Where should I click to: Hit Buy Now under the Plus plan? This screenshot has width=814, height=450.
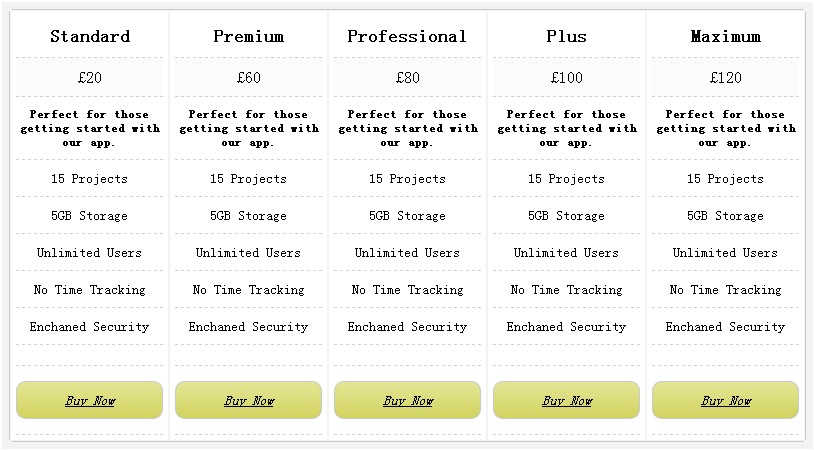coord(567,400)
